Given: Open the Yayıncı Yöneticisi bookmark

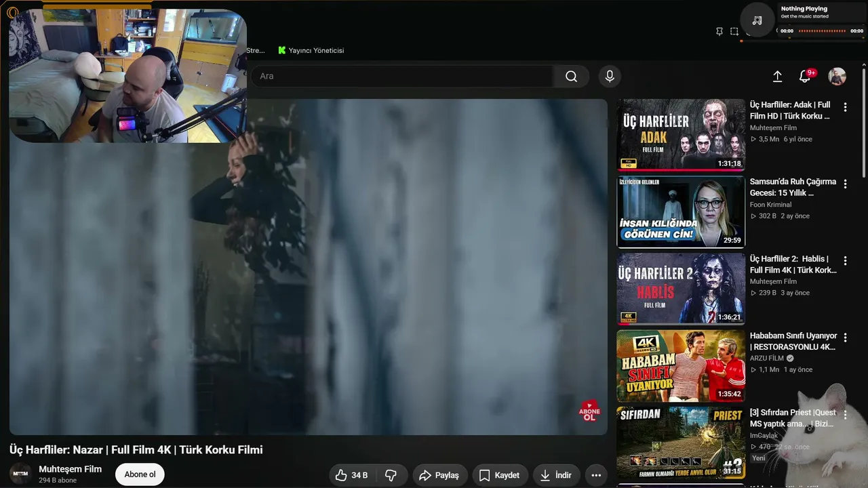Looking at the screenshot, I should [x=311, y=50].
